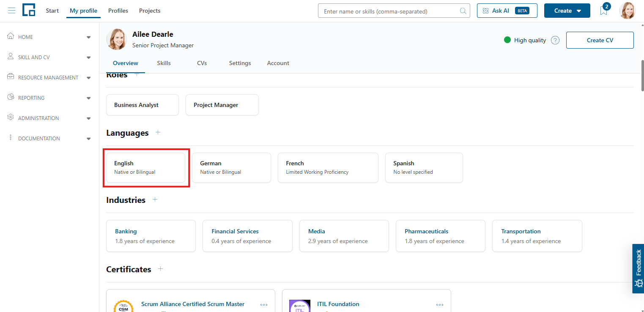Switch to the Account tab
The width and height of the screenshot is (644, 312).
278,63
